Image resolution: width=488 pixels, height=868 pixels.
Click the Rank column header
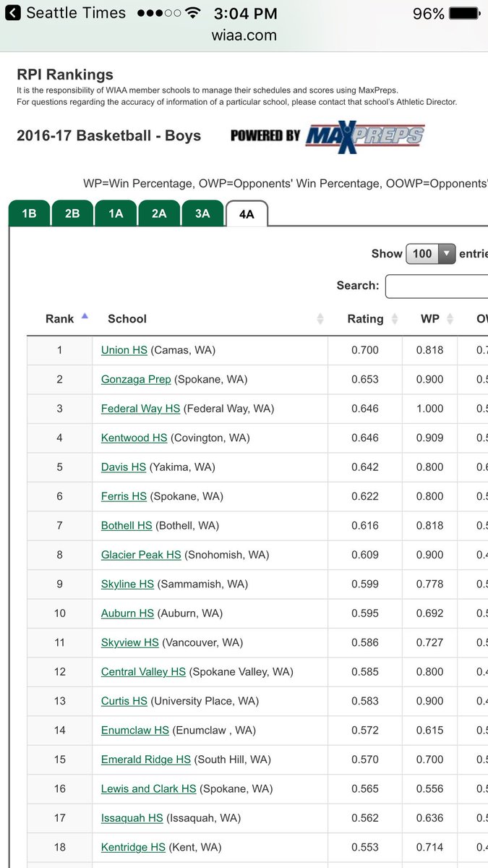click(x=60, y=319)
